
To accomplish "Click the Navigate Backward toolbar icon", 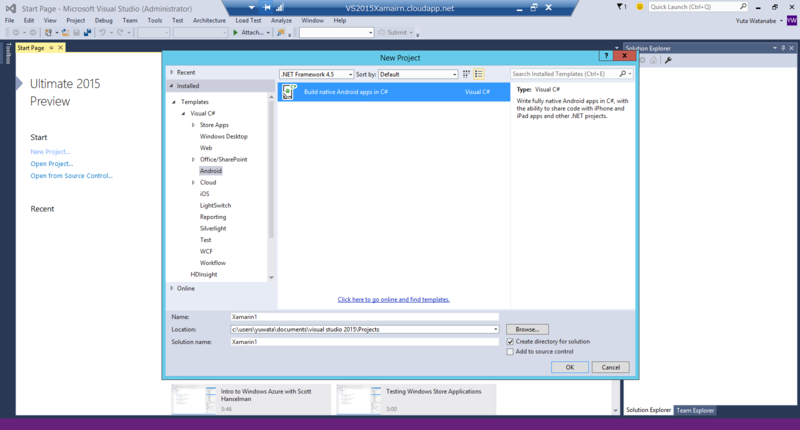I will (16, 32).
